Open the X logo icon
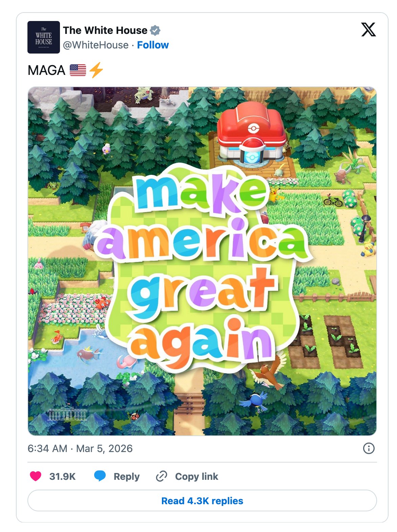The height and width of the screenshot is (532, 397). tap(369, 29)
